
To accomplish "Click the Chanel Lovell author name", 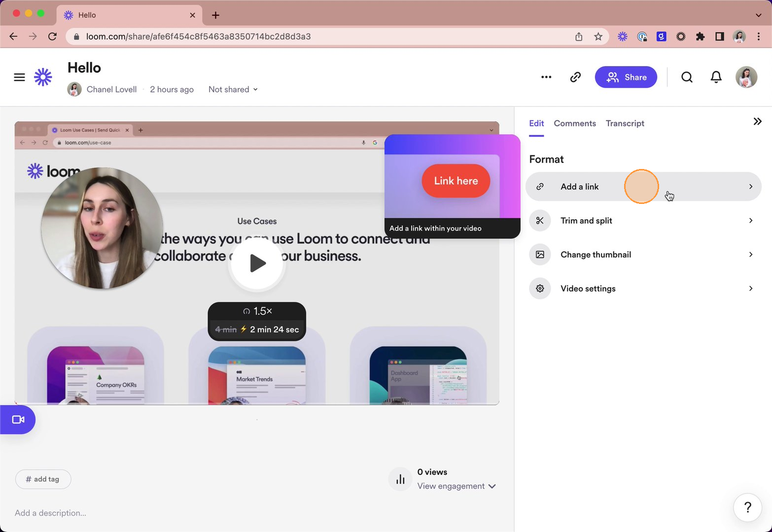I will (112, 90).
